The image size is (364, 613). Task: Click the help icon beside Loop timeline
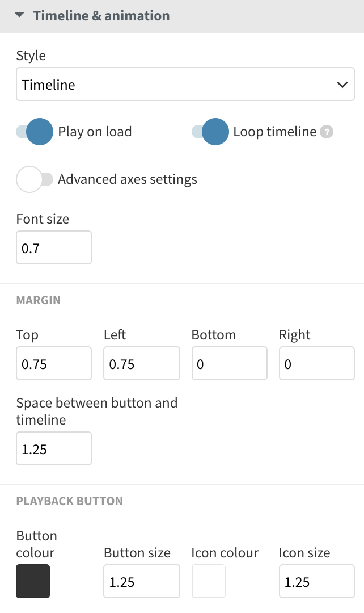pyautogui.click(x=327, y=132)
